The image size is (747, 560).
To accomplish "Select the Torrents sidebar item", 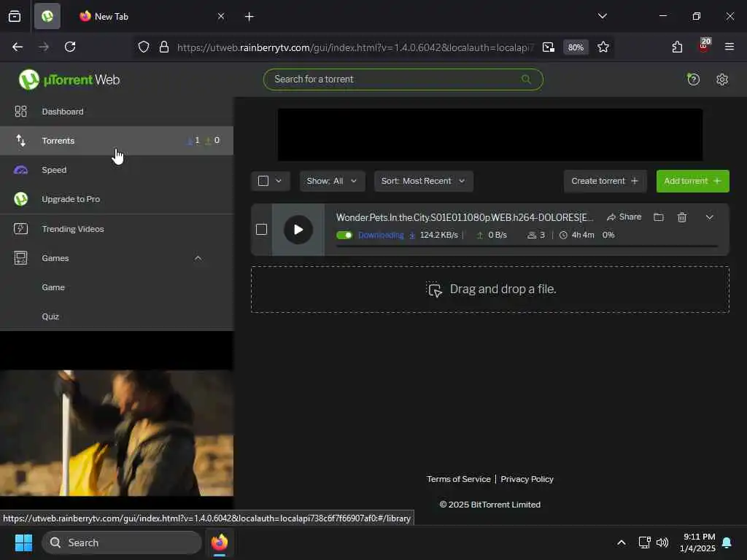I will [x=116, y=141].
